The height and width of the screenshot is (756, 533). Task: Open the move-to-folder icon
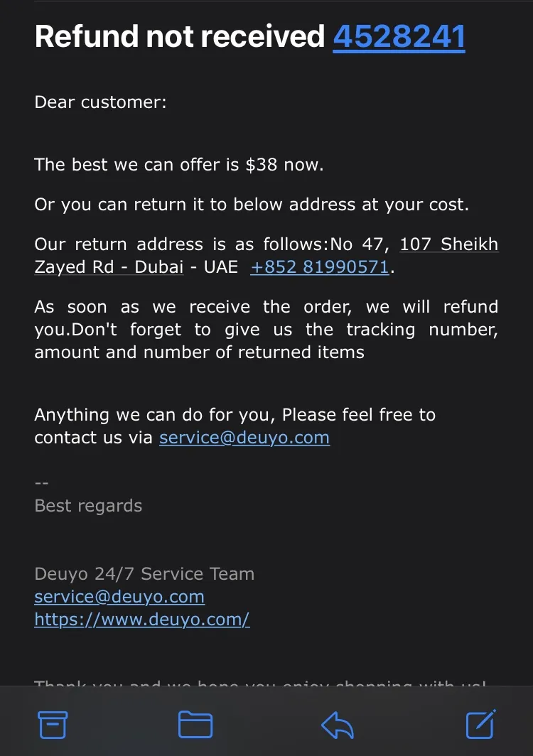(195, 724)
